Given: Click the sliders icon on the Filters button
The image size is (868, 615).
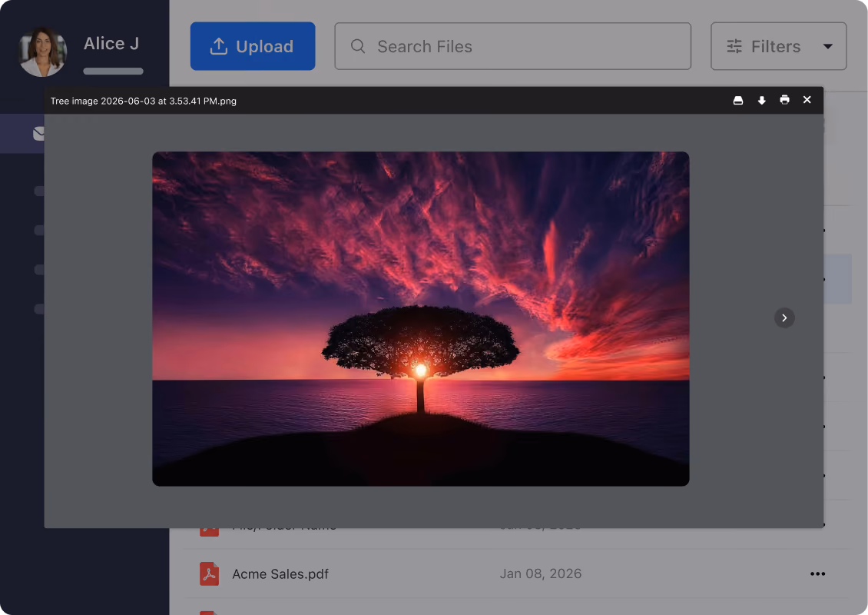Looking at the screenshot, I should 734,46.
